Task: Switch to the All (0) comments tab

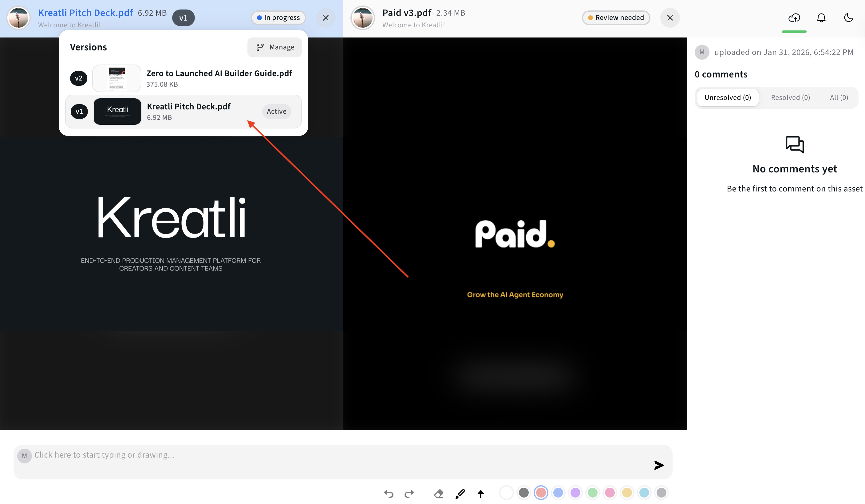Action: coord(839,97)
